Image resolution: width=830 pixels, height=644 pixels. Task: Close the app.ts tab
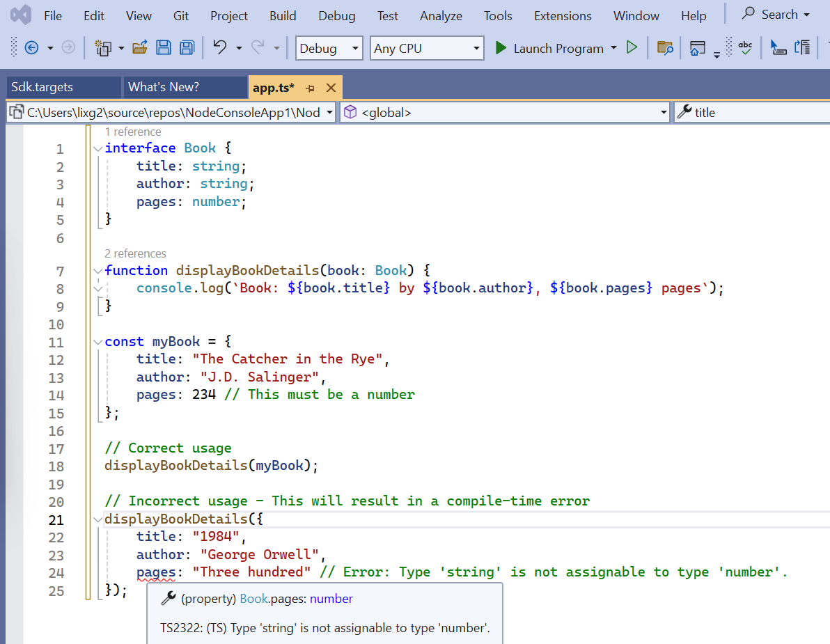pyautogui.click(x=331, y=88)
